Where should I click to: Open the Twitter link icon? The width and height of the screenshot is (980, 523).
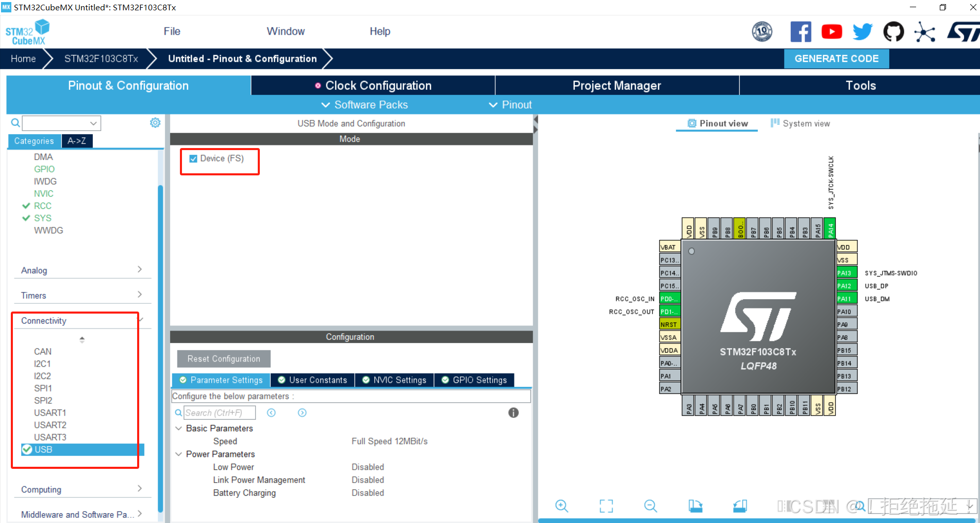pos(862,32)
